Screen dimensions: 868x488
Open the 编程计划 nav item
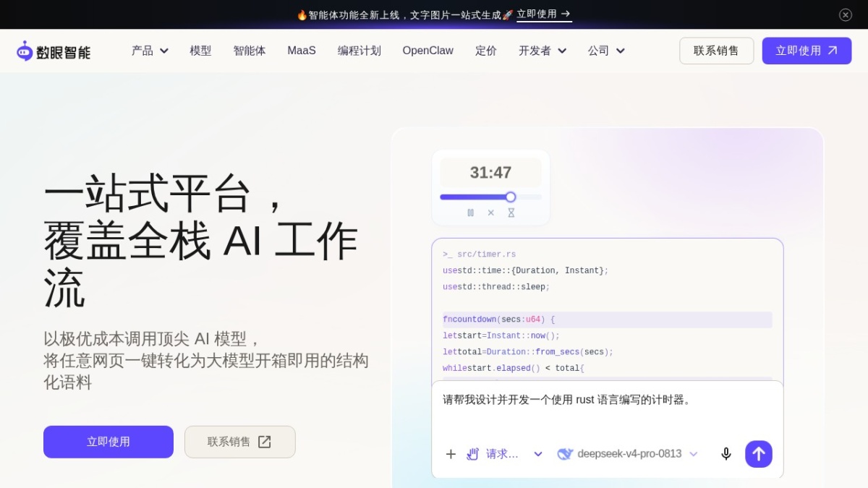click(359, 51)
